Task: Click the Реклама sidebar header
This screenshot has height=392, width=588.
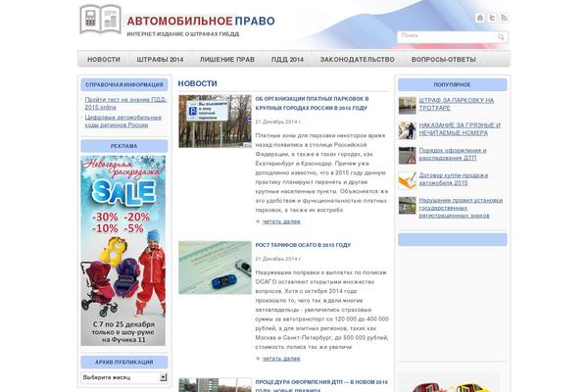Action: (x=124, y=146)
